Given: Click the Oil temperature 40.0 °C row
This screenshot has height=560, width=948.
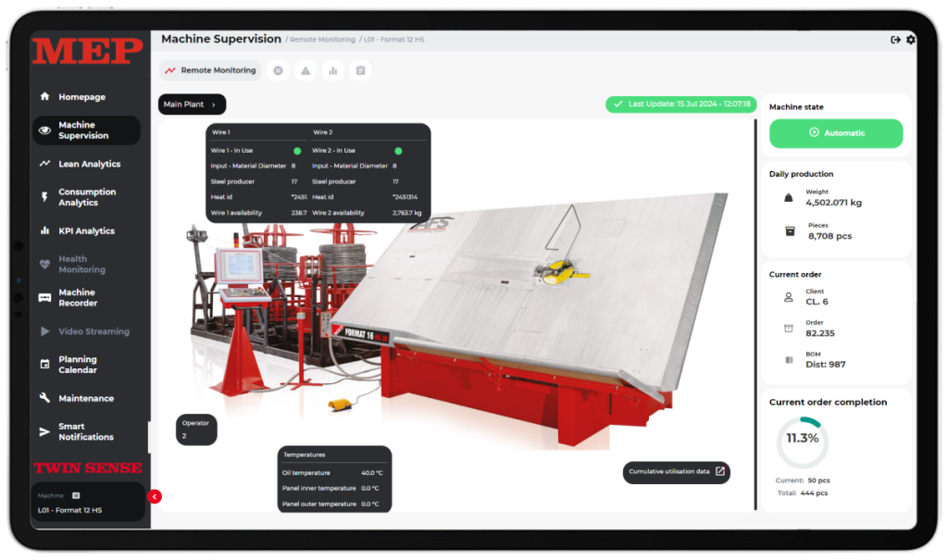Looking at the screenshot, I should (332, 473).
